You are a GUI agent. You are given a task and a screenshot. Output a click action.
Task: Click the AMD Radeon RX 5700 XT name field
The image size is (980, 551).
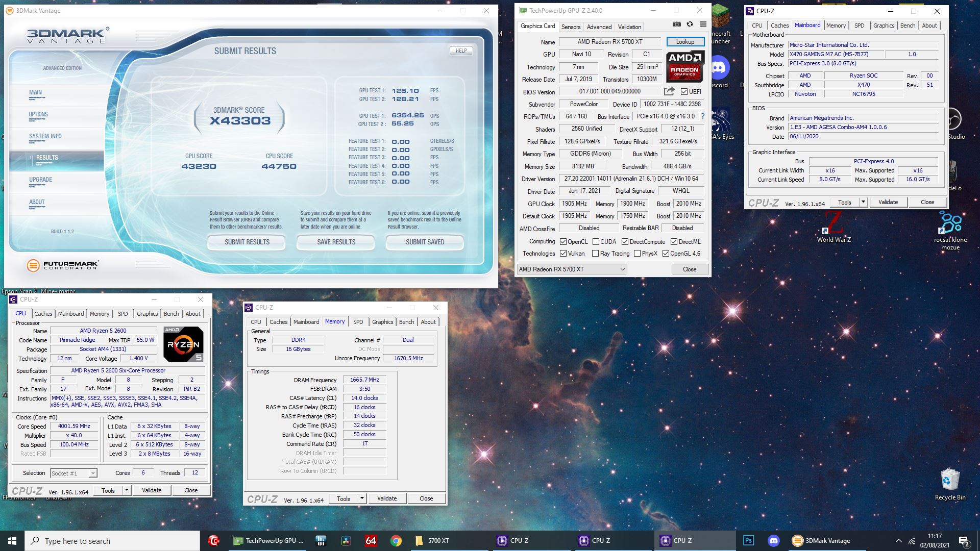[610, 42]
